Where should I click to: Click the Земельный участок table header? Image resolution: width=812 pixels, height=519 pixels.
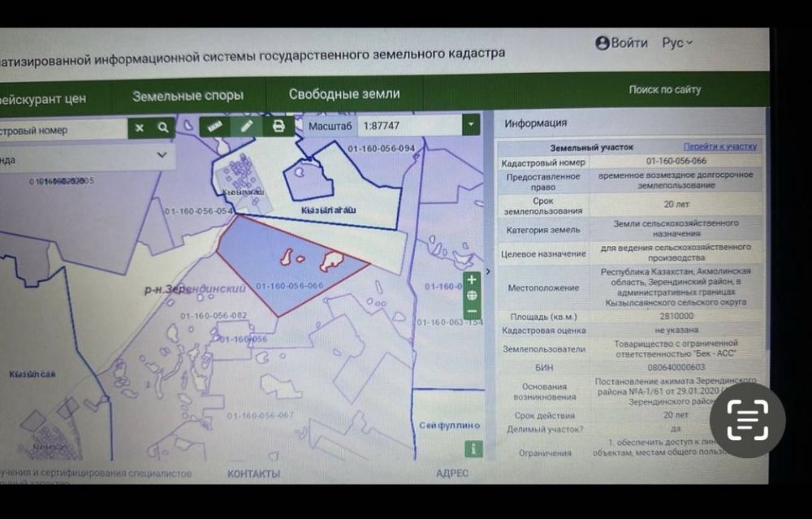591,147
